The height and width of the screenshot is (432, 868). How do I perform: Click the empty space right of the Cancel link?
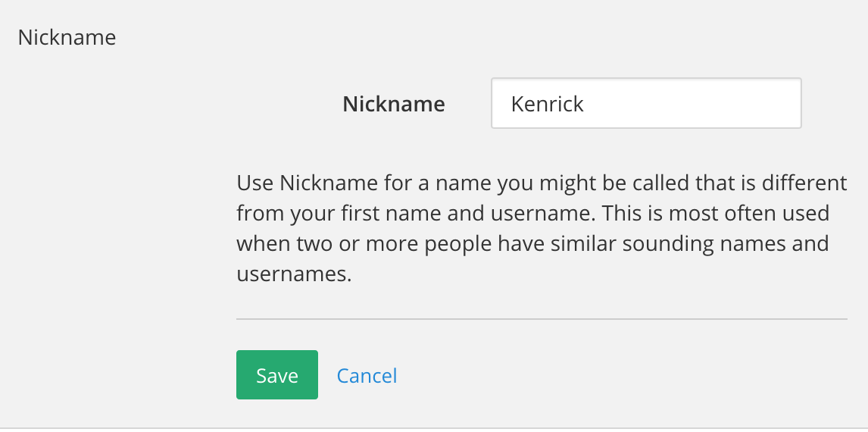[x=606, y=375]
